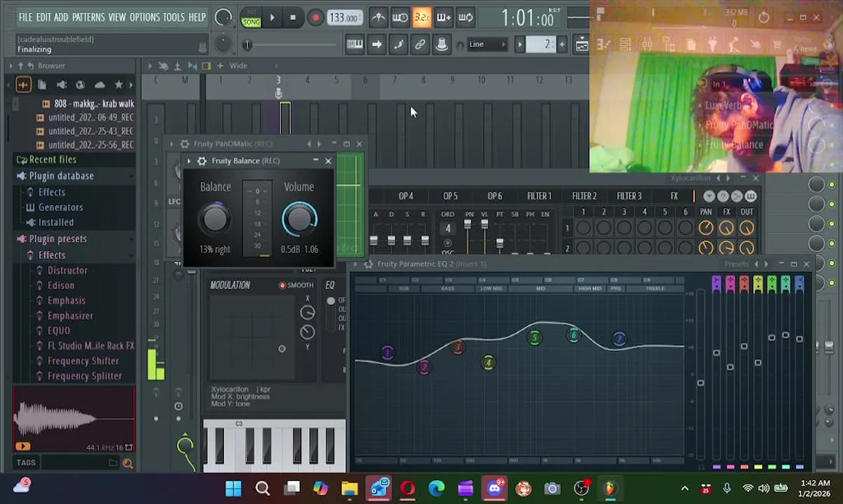Open Discord from taskbar
This screenshot has width=843, height=504.
click(494, 489)
